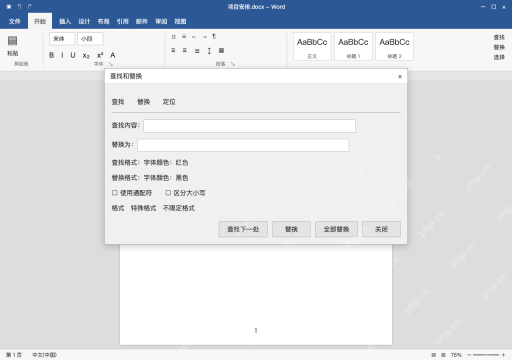Image resolution: width=512 pixels, height=360 pixels.
Task: Enable the 使用通配符 checkbox
Action: click(x=115, y=193)
